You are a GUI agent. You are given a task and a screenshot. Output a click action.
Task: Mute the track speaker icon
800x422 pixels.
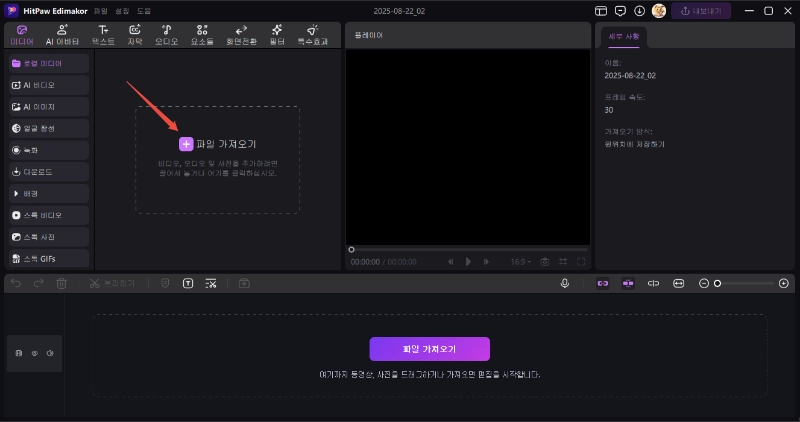pyautogui.click(x=50, y=353)
